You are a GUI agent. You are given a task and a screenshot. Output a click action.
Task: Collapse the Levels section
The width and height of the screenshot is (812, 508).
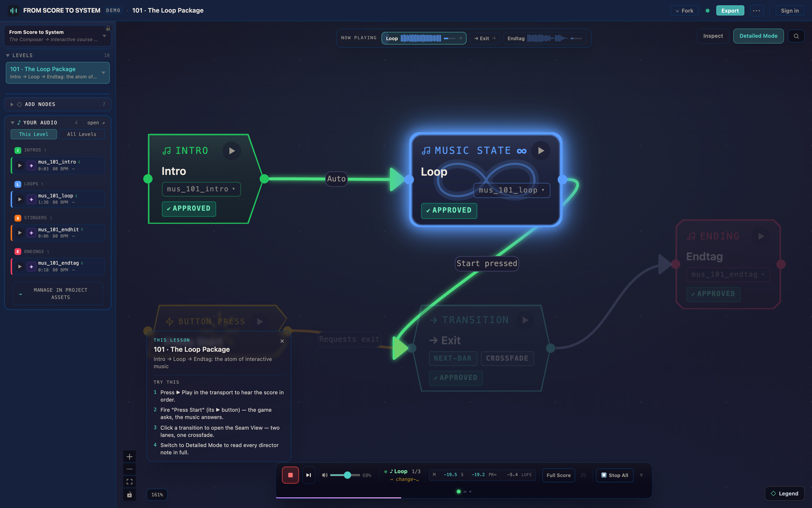pyautogui.click(x=8, y=55)
